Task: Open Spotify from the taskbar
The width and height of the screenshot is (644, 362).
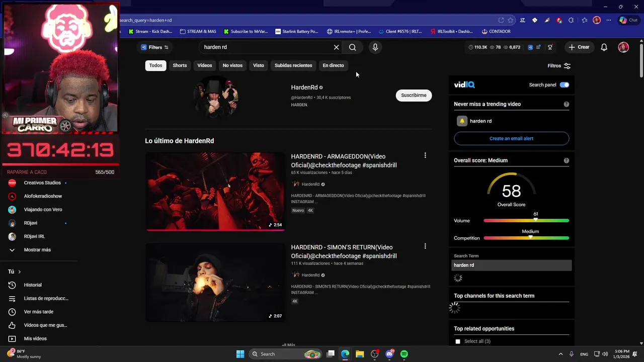Action: [404, 354]
